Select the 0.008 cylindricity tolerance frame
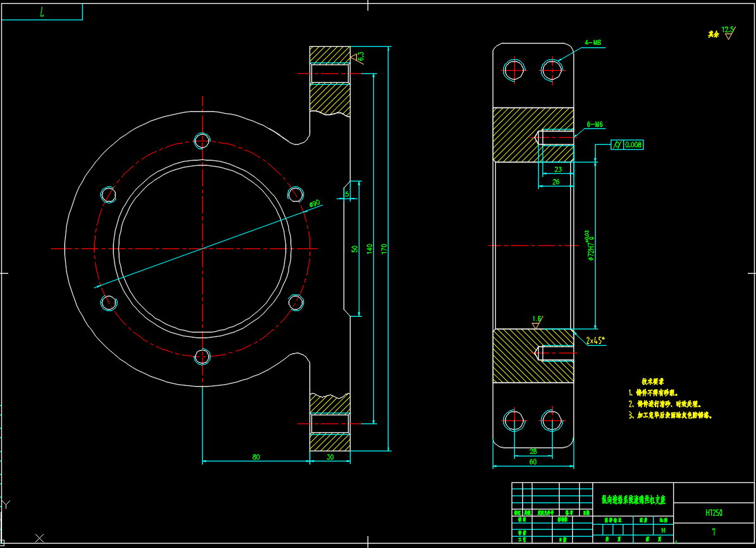Viewport: 756px width, 548px height. 627,145
